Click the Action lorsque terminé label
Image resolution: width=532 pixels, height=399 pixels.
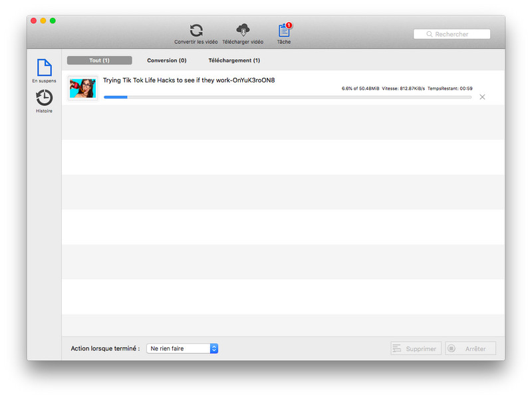coord(105,348)
